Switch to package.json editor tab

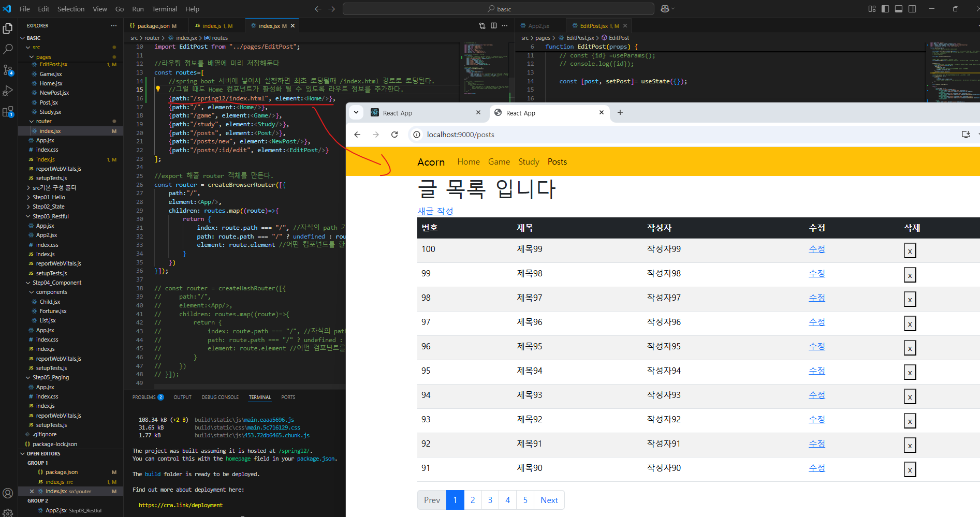[x=153, y=25]
